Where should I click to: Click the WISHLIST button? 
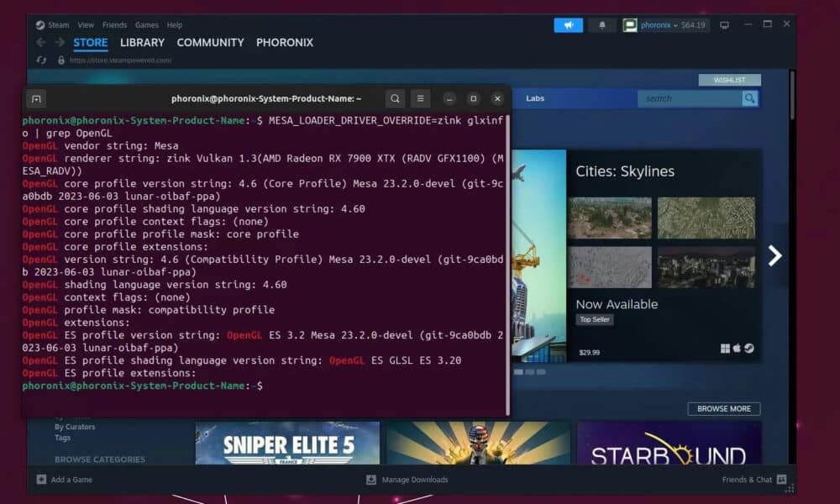click(x=730, y=80)
